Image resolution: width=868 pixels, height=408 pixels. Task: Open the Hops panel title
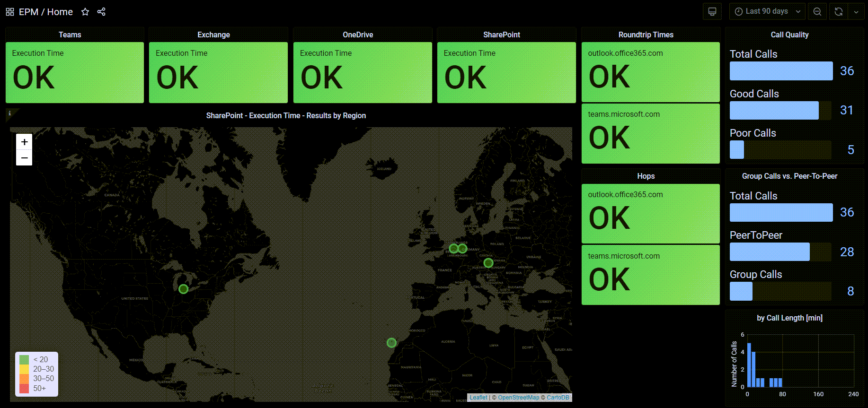(x=646, y=176)
